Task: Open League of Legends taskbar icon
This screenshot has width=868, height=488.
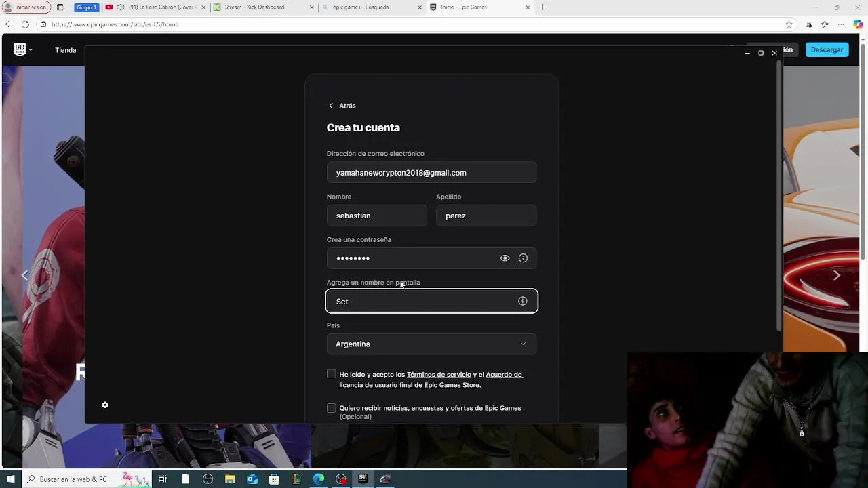Action: pos(296,479)
